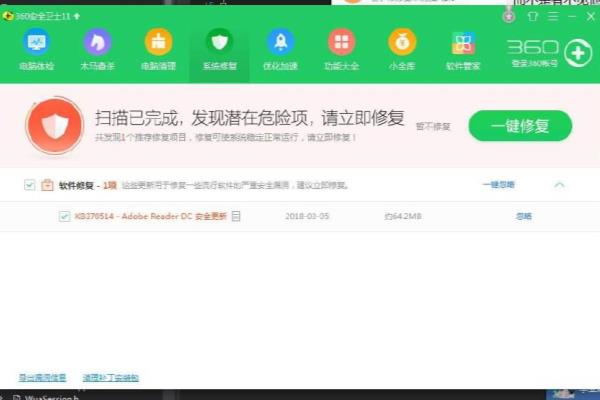
Task: Open the 小金库 money bag icon
Action: (402, 42)
